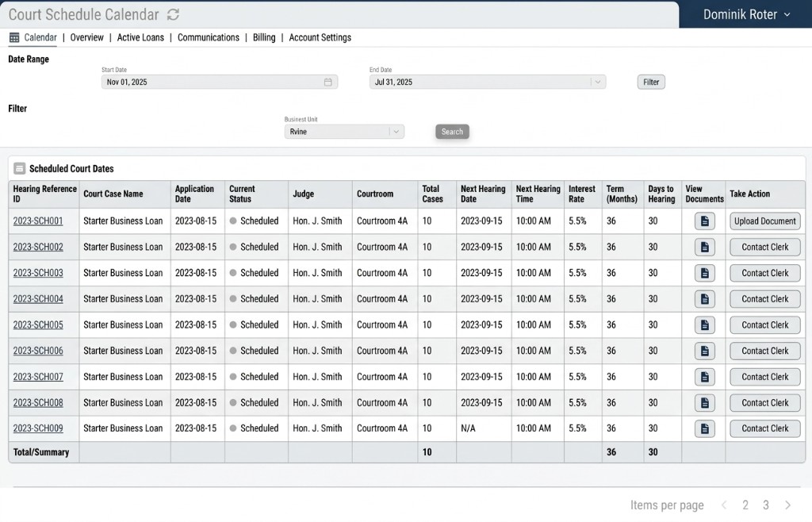Contact Clerk for case 2023-SCH008
Viewport: 812px width, 522px height.
point(765,402)
